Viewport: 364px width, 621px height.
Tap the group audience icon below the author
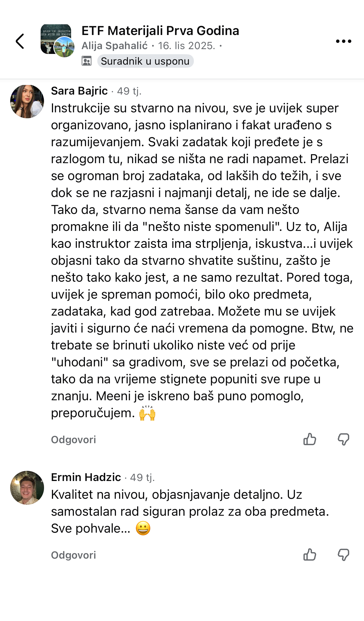(87, 61)
